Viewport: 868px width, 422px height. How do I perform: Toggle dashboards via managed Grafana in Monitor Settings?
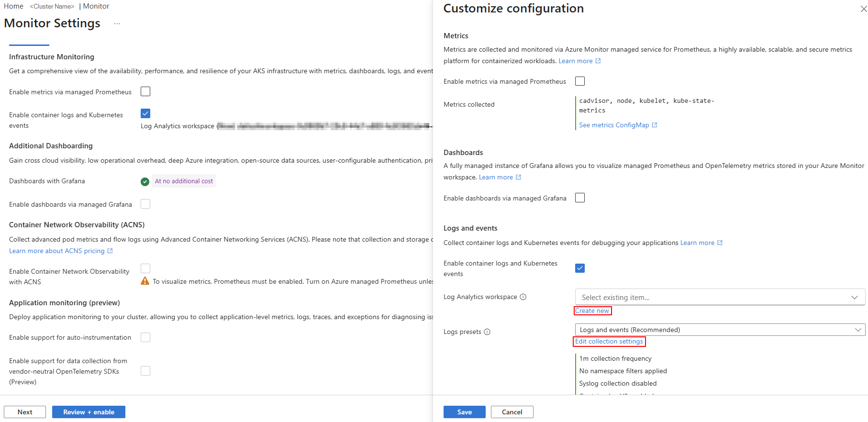click(x=145, y=204)
